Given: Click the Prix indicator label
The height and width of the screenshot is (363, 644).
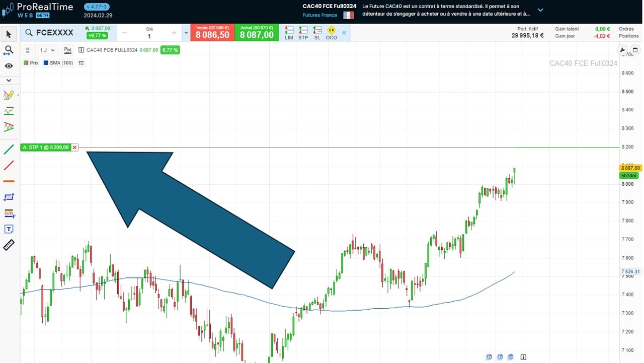Looking at the screenshot, I should point(31,63).
